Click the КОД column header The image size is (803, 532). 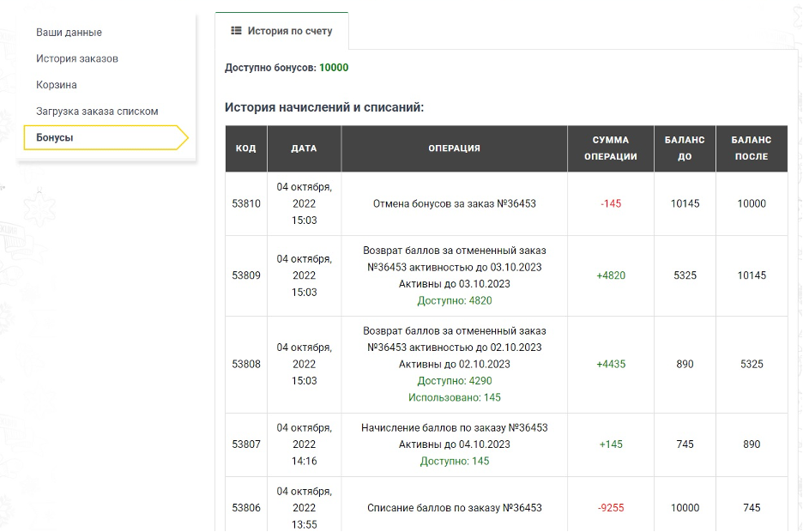coord(246,148)
